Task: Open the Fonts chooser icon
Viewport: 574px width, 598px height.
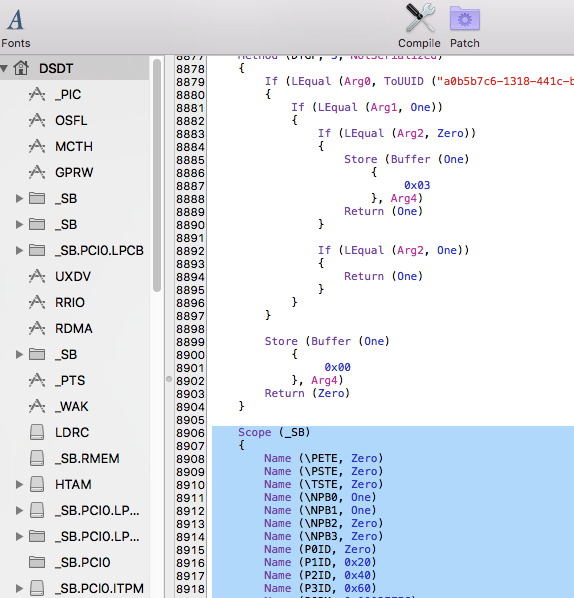Action: (x=15, y=20)
